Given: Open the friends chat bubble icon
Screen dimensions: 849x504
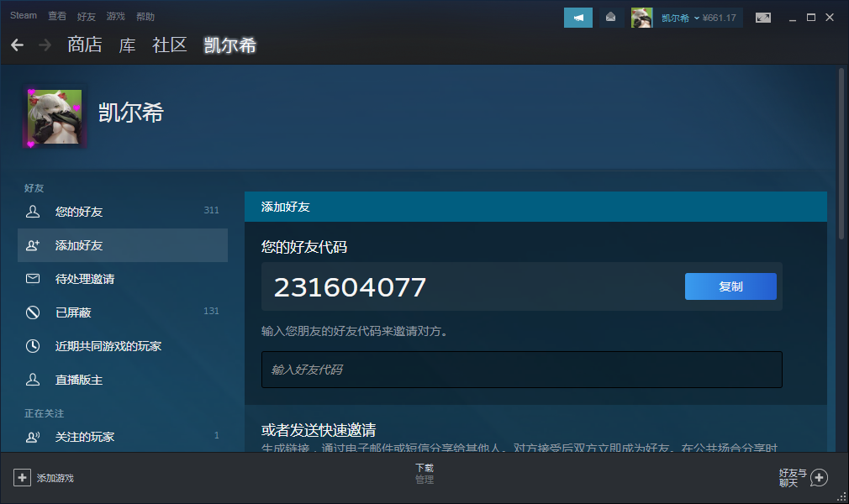Looking at the screenshot, I should point(819,477).
